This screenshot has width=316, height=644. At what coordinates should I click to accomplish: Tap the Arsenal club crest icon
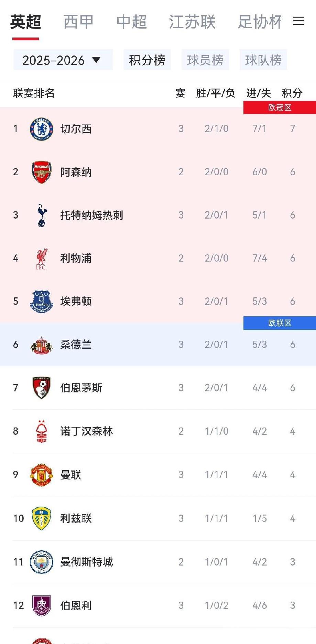[41, 172]
